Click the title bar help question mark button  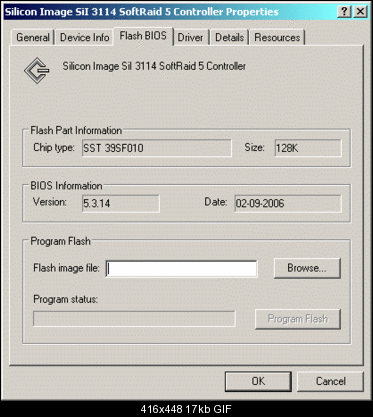click(x=344, y=12)
